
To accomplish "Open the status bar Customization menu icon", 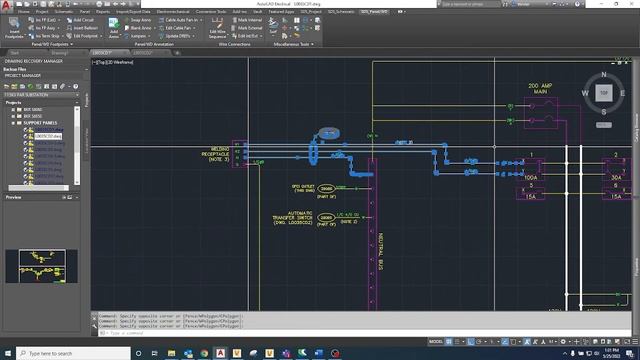I will [x=635, y=342].
